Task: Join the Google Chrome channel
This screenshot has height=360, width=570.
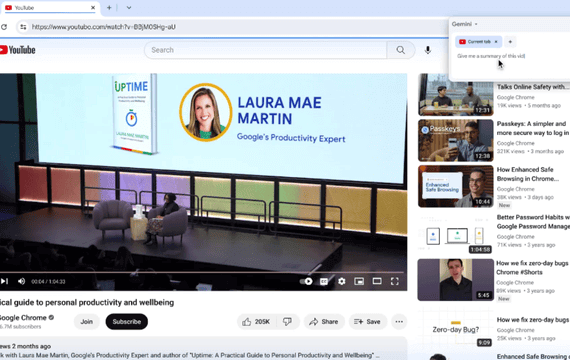Action: click(87, 321)
